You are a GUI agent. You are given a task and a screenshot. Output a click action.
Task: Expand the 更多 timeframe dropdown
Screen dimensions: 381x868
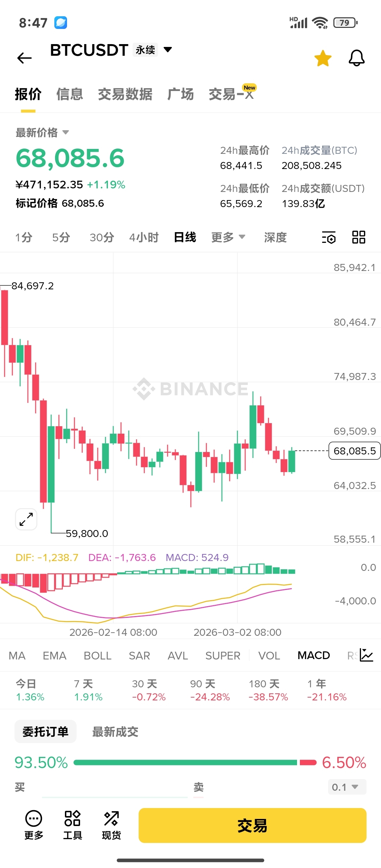click(228, 237)
